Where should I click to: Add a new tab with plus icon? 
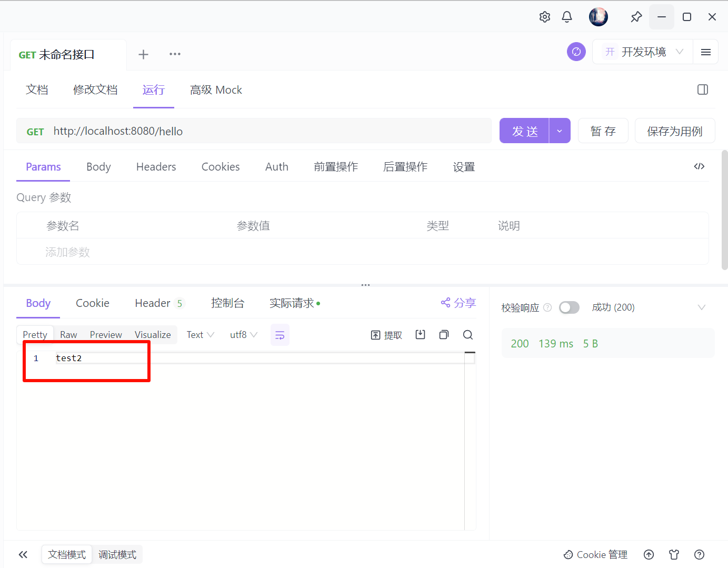143,54
